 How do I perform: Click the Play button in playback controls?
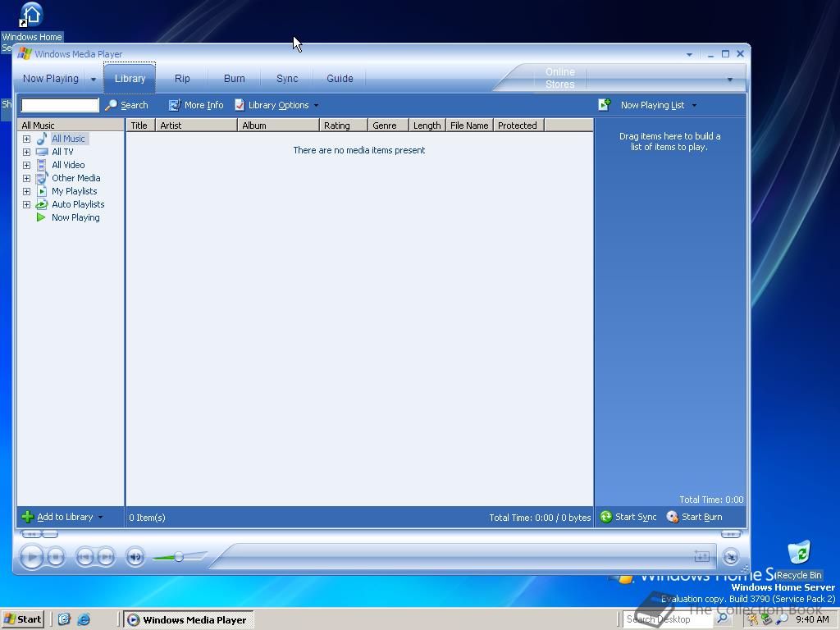pyautogui.click(x=32, y=557)
